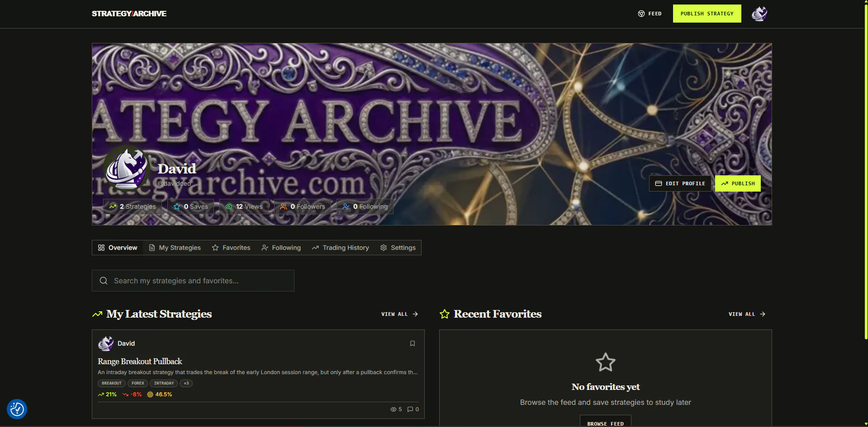Select the Overview tab
Viewport: 868px width, 427px height.
pos(118,248)
